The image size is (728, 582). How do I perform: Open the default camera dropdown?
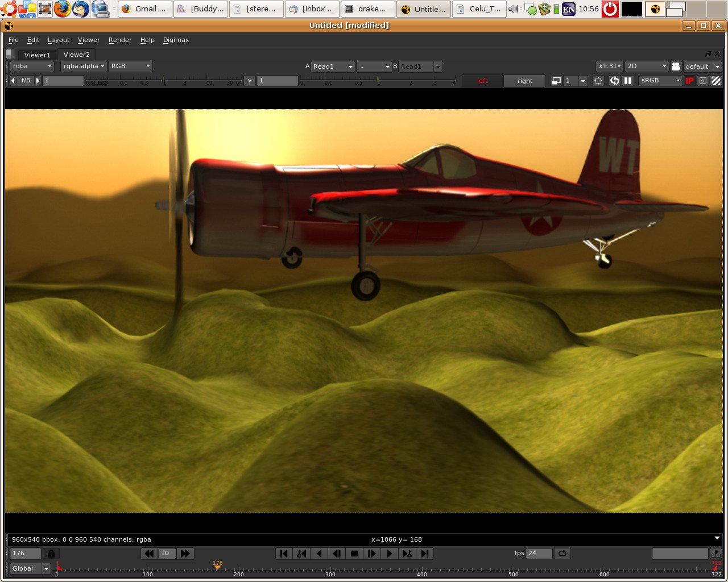click(x=702, y=66)
